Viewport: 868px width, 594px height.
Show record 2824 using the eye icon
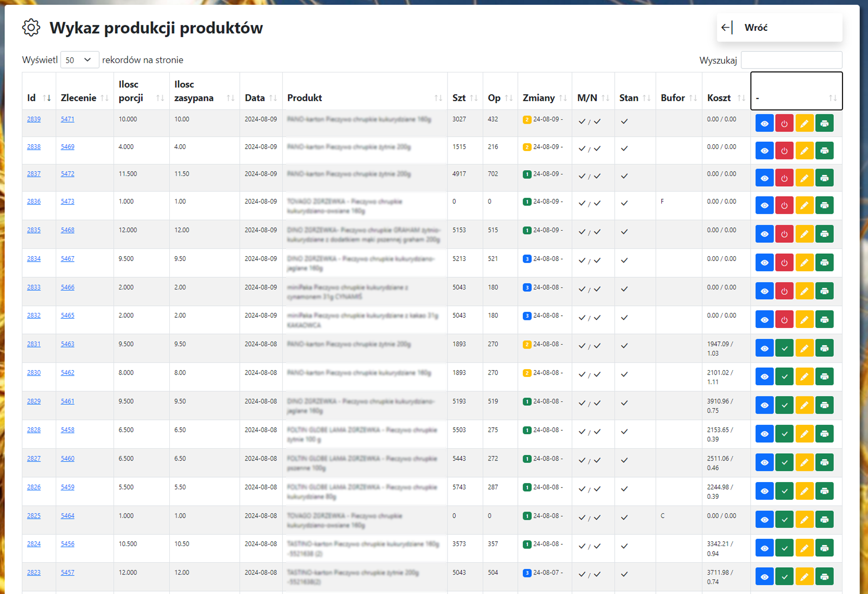tap(764, 548)
